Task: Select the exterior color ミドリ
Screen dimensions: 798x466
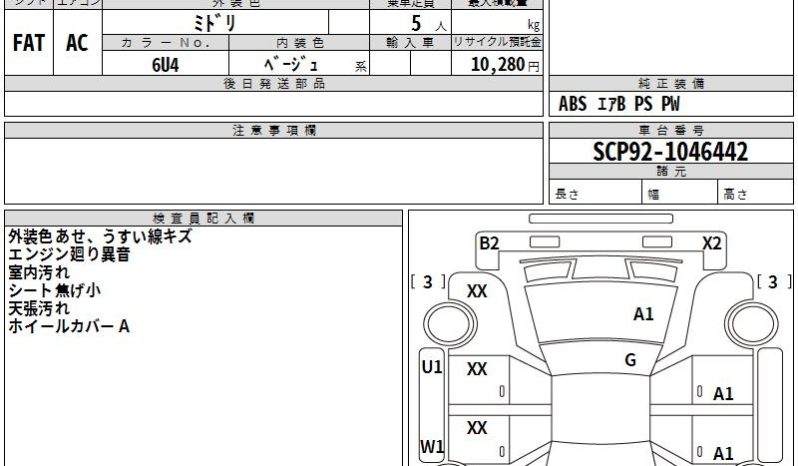Action: (215, 23)
